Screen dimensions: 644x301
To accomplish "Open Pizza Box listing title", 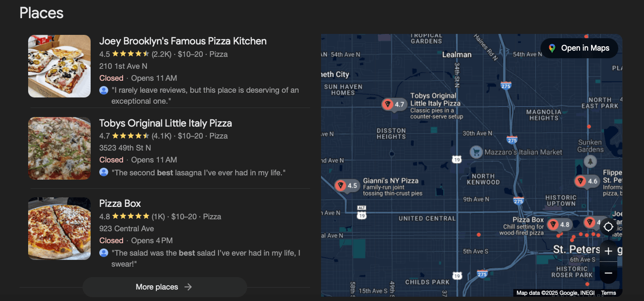I will [x=120, y=204].
